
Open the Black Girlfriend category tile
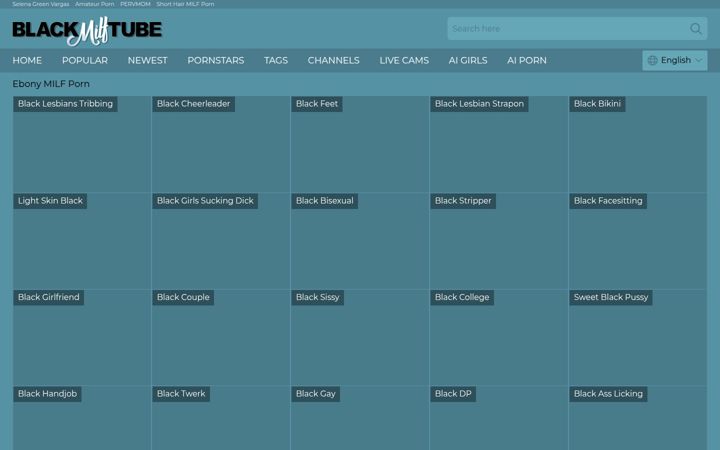[82, 337]
